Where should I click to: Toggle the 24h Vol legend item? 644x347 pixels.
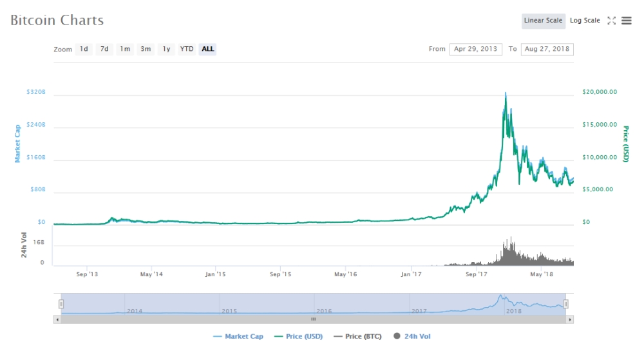[413, 336]
